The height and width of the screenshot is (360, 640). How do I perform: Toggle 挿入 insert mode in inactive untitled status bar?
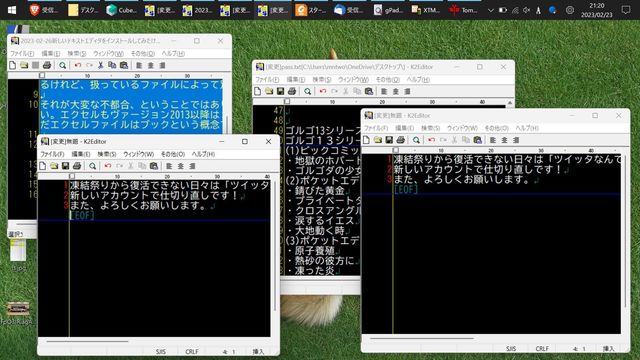click(x=609, y=348)
